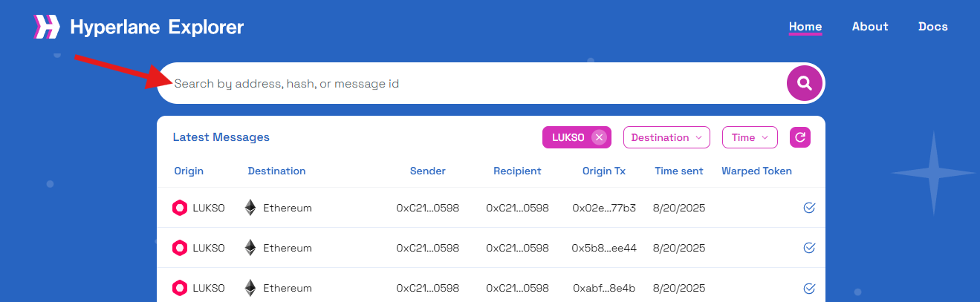
Task: Open origin tx 0x02e...77b3
Action: coord(604,208)
